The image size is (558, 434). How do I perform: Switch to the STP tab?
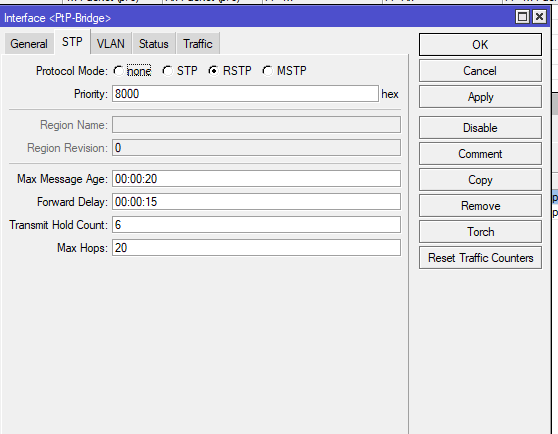click(x=72, y=42)
